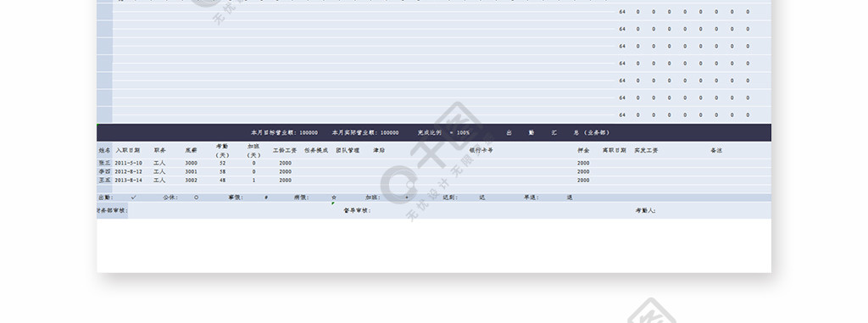Select hire date 2011-5-10
The height and width of the screenshot is (323, 868).
click(129, 163)
